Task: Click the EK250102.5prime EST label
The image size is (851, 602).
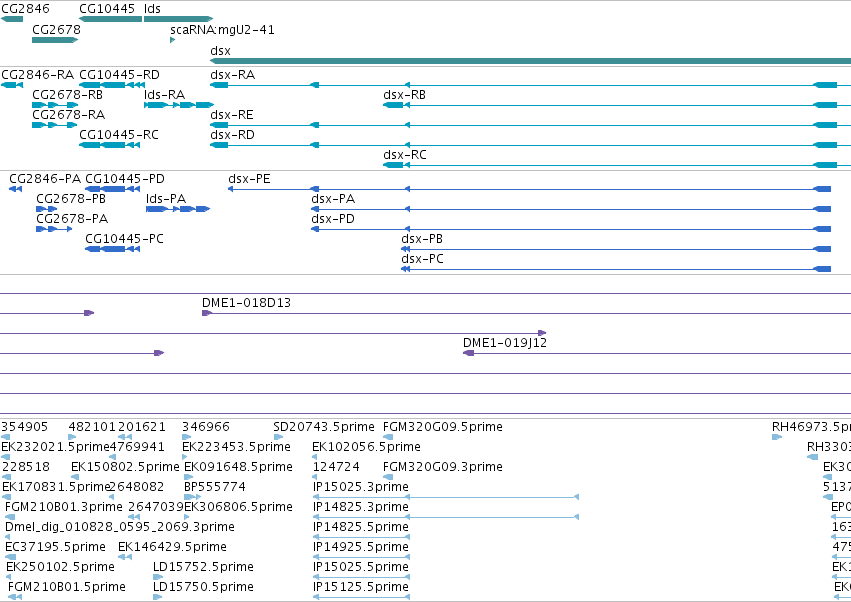Action: tap(60, 568)
